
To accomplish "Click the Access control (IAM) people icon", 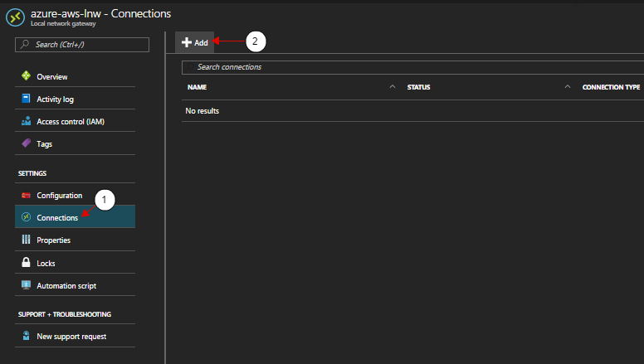I will [x=26, y=121].
